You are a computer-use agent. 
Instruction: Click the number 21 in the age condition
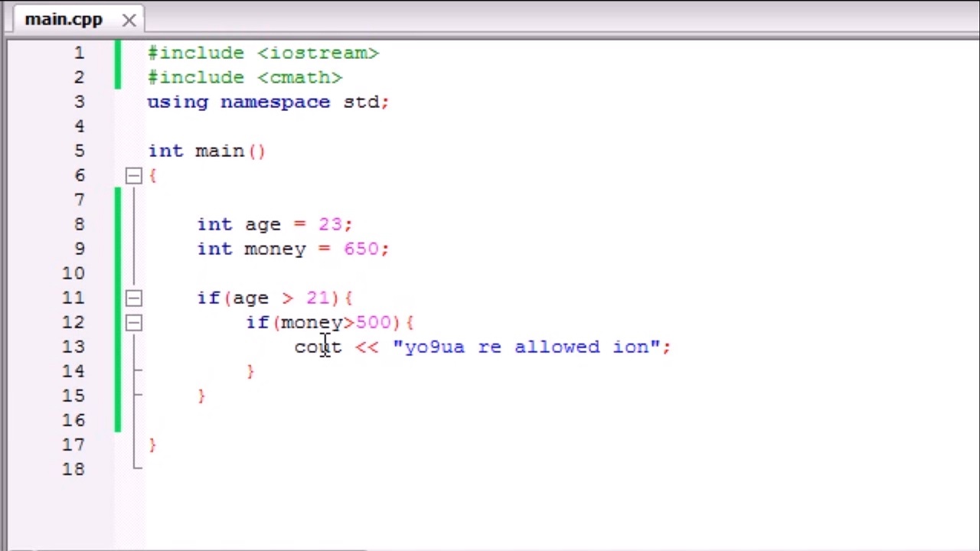[317, 298]
